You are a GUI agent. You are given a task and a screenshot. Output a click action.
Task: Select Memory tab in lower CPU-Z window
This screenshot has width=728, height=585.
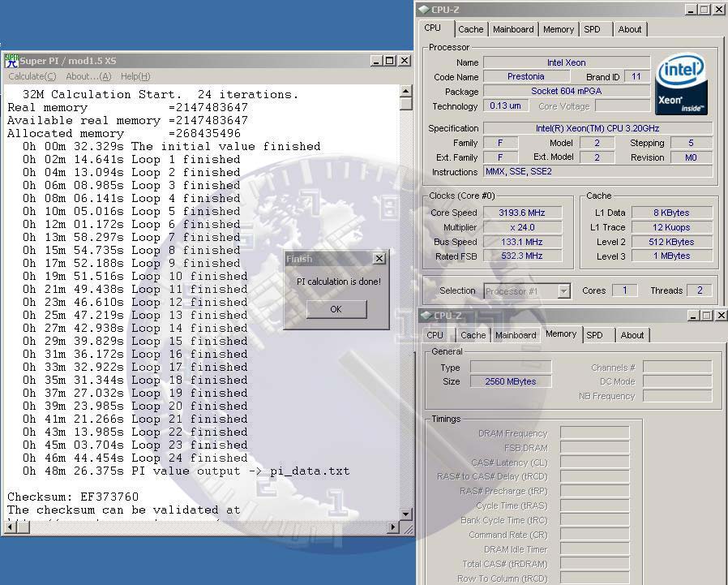pos(561,334)
